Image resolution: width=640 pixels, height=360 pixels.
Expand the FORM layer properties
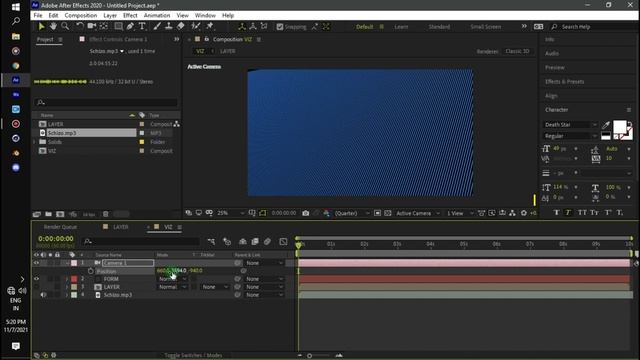point(67,279)
